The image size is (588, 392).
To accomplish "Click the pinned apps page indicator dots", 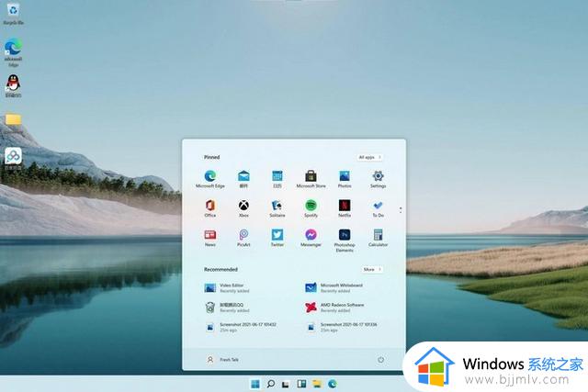I will tap(401, 210).
